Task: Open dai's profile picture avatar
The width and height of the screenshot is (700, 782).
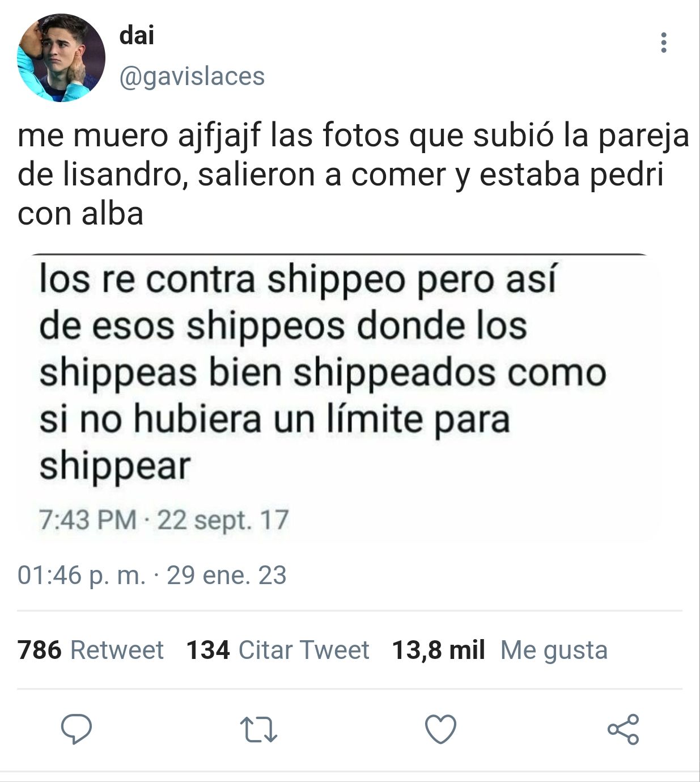Action: click(61, 58)
